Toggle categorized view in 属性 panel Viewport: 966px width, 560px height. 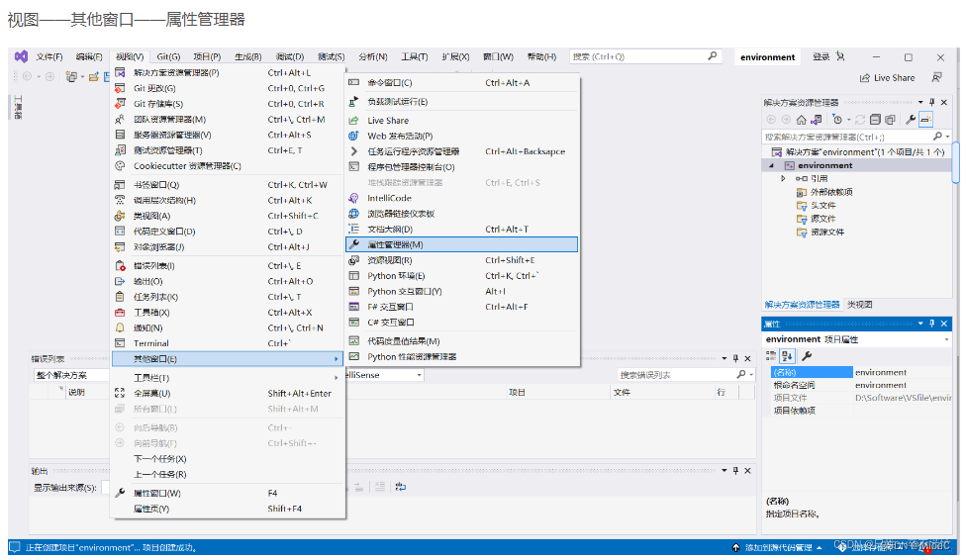click(x=771, y=355)
